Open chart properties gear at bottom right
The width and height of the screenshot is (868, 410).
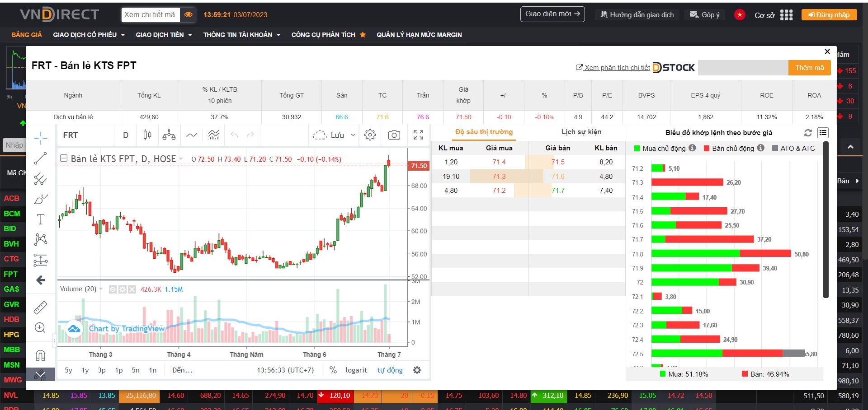pyautogui.click(x=417, y=370)
